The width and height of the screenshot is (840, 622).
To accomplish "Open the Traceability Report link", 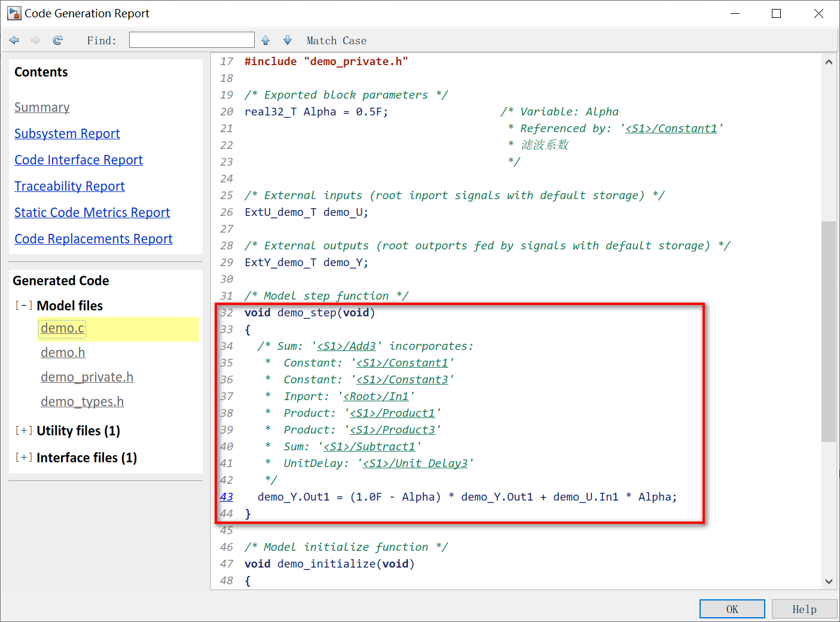I will pyautogui.click(x=69, y=186).
